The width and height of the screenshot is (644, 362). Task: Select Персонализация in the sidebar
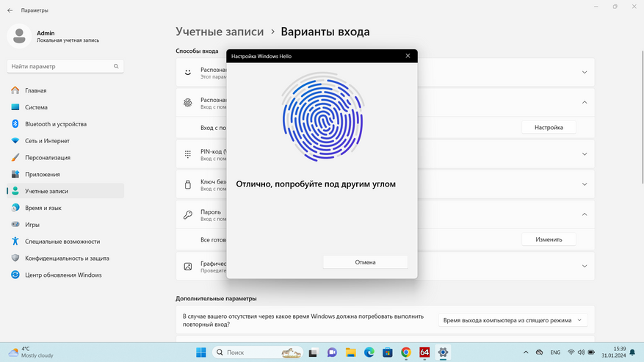click(x=48, y=158)
